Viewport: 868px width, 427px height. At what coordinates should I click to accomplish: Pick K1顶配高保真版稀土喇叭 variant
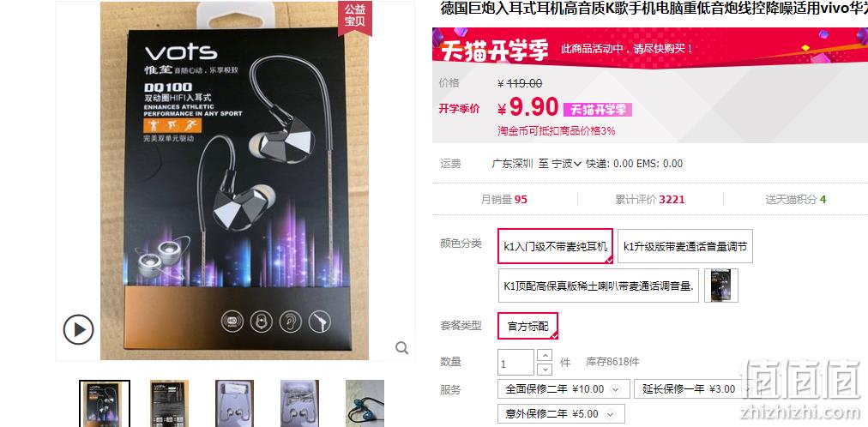(x=599, y=286)
